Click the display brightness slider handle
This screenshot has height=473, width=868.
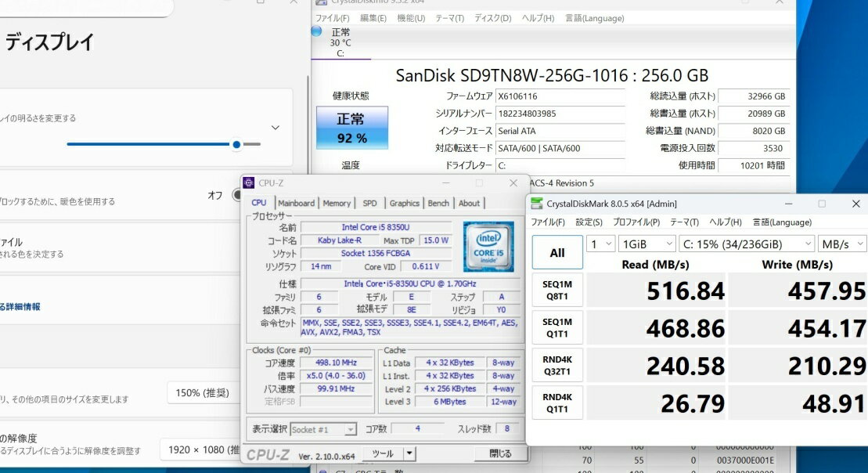tap(236, 144)
